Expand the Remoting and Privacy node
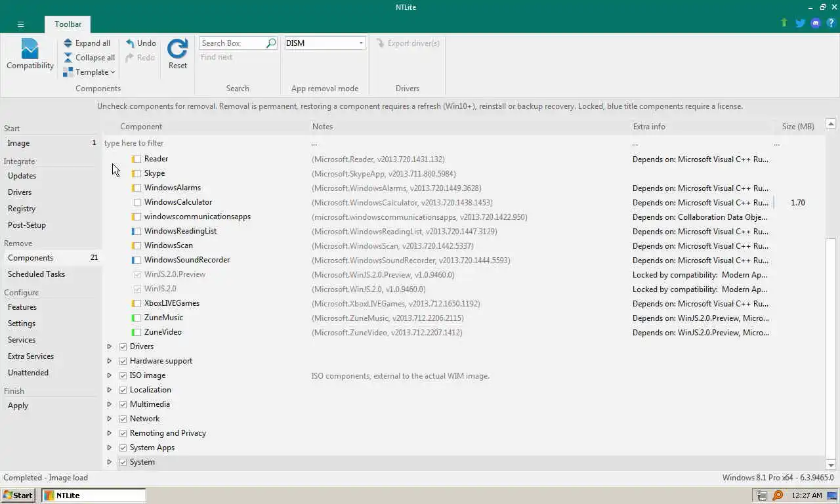The height and width of the screenshot is (504, 840). click(x=110, y=433)
